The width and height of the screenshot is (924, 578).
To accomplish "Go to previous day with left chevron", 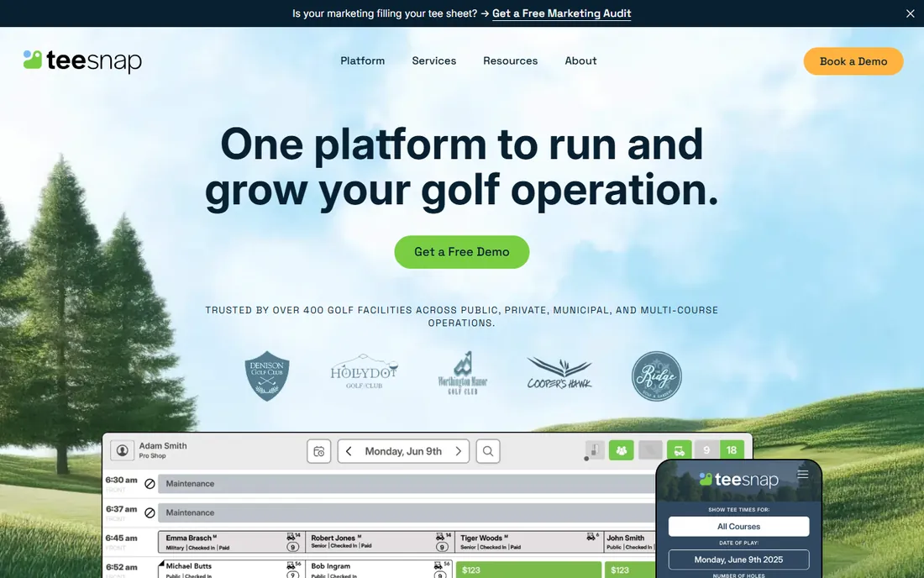I will tap(349, 451).
